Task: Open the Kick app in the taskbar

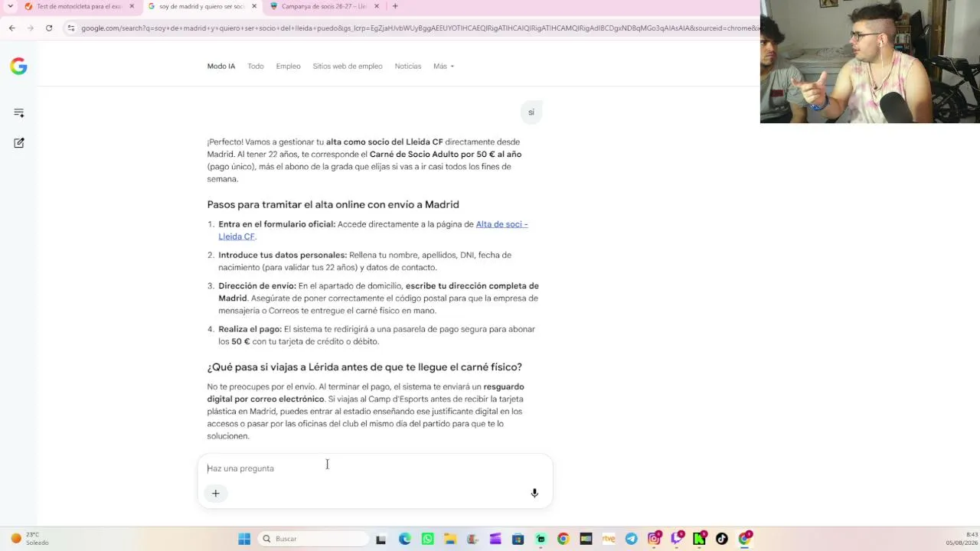Action: pos(699,539)
